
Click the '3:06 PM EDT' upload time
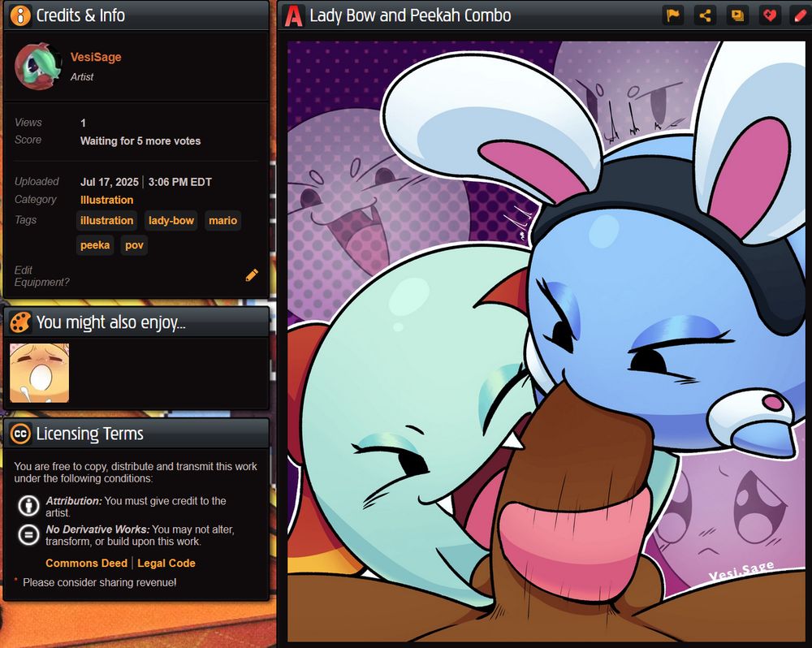click(179, 182)
